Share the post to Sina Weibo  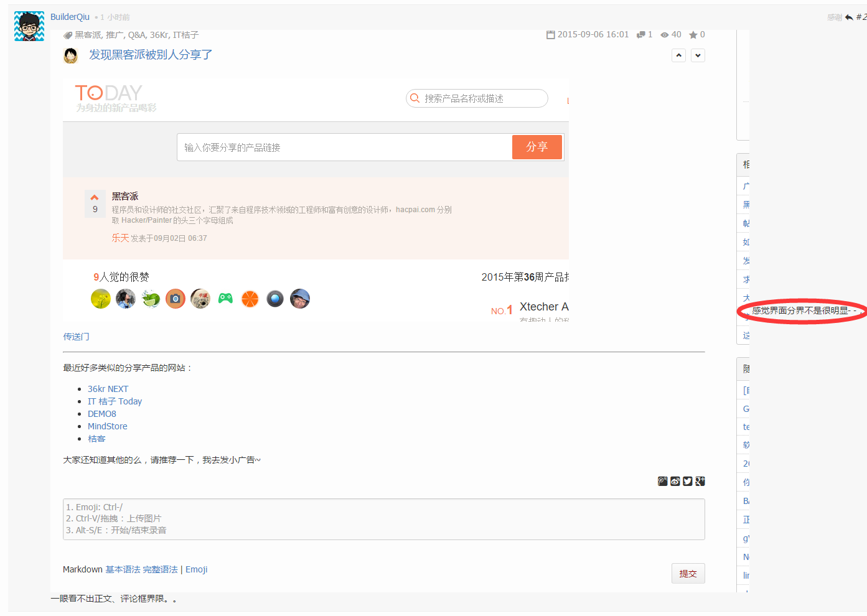coord(675,481)
